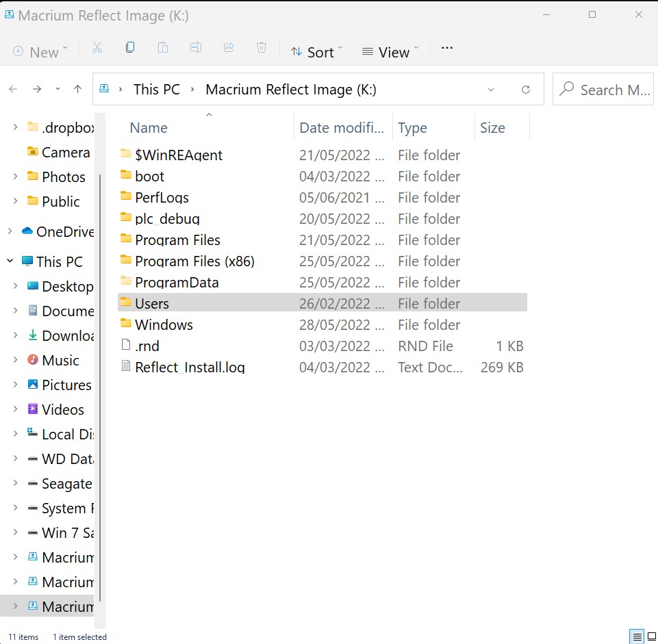Viewport: 658px width, 644px height.
Task: Switch to large thumbnails view in status bar
Action: click(x=651, y=636)
